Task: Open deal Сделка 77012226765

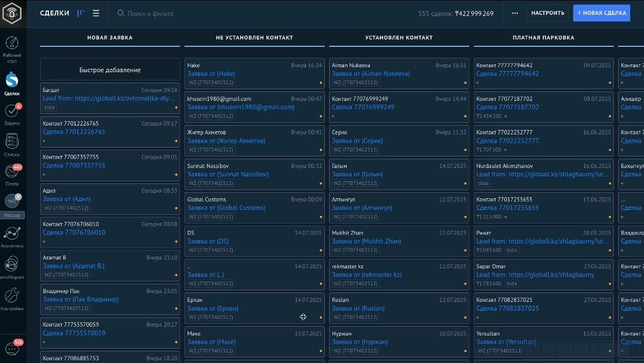Action: tap(74, 132)
